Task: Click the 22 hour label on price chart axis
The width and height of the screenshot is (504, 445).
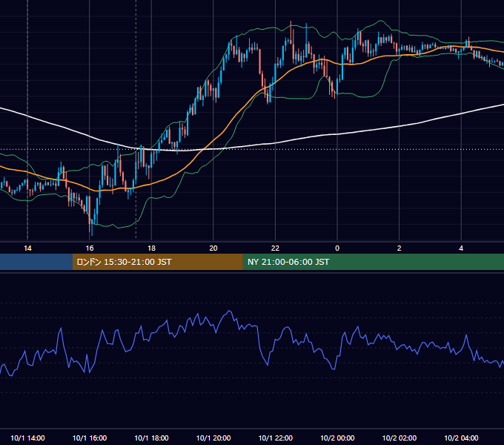Action: pos(276,248)
